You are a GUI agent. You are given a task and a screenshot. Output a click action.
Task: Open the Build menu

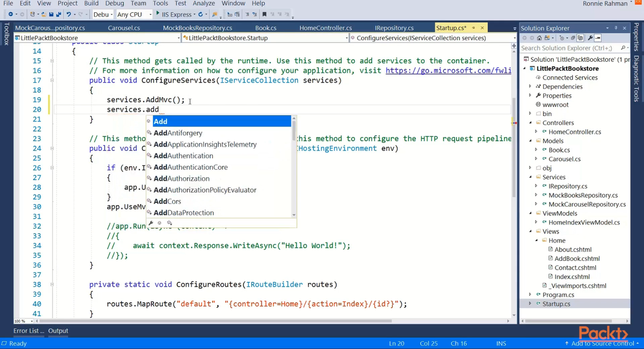click(91, 3)
